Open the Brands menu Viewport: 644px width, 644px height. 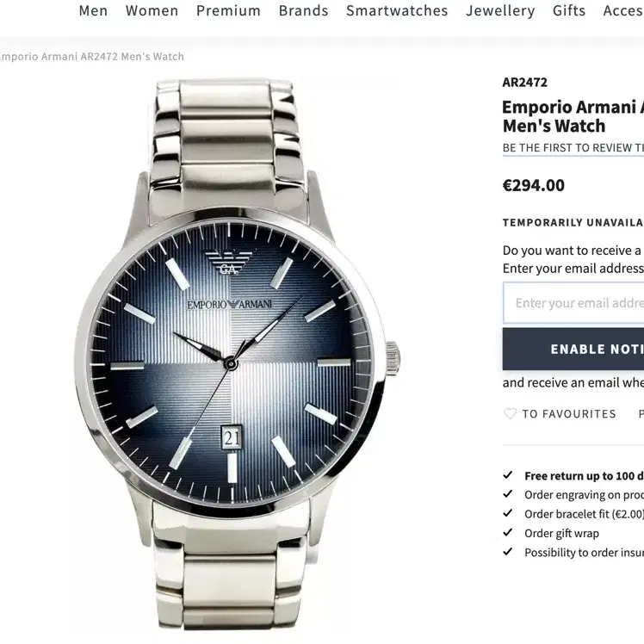(x=304, y=10)
